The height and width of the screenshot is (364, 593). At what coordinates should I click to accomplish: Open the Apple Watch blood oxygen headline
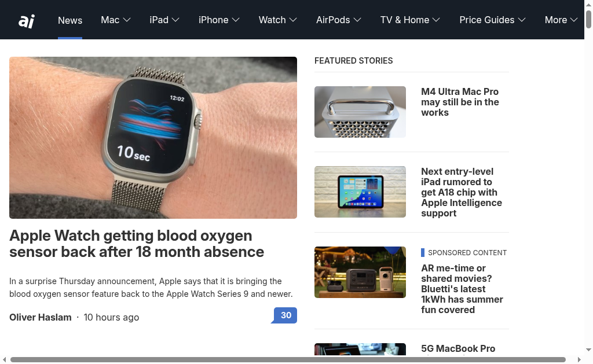tap(137, 244)
